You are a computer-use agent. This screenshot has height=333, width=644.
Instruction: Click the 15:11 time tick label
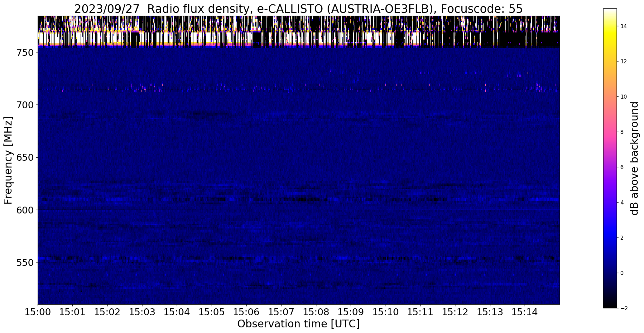(x=421, y=312)
